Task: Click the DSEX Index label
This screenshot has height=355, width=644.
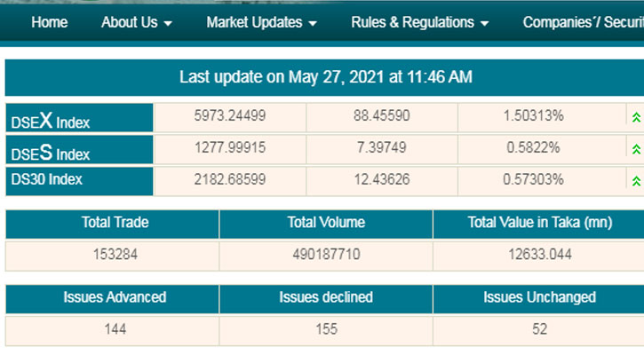Action: [52, 119]
